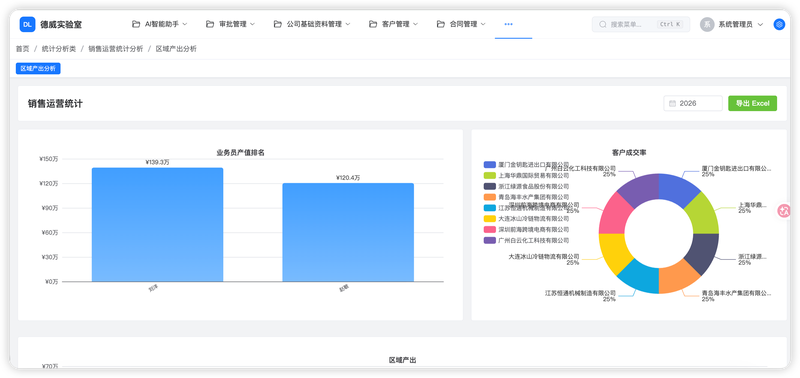Go to 首页 in the breadcrumb
The width and height of the screenshot is (800, 378).
pos(22,49)
